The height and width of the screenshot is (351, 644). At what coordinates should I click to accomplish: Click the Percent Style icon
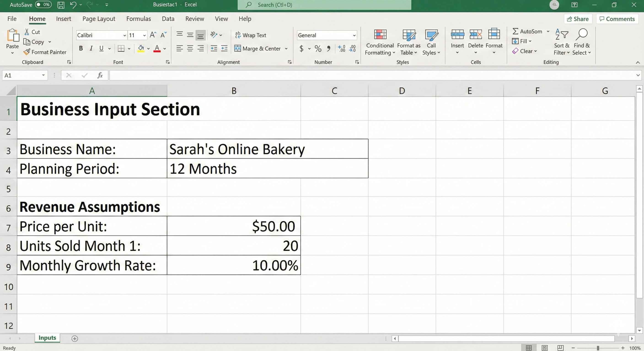(x=318, y=48)
